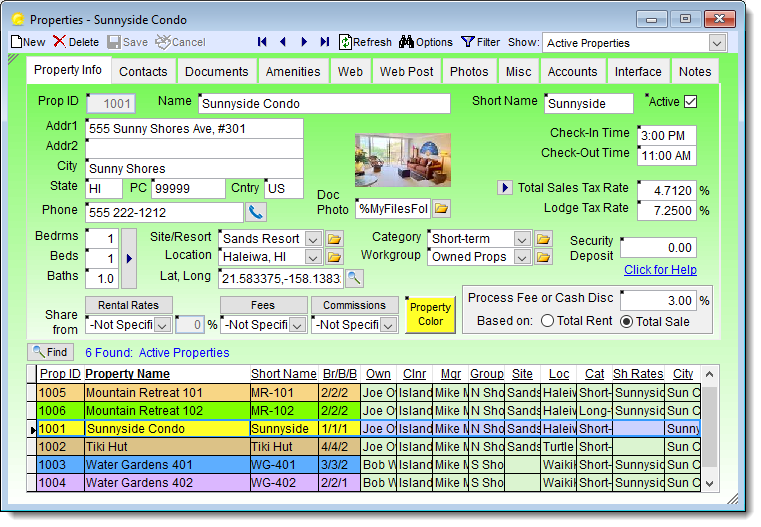Toggle the Active checkbox

point(690,101)
